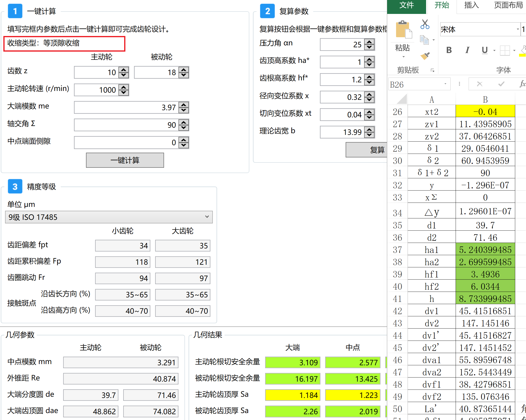Select the Excel cell showing zv2 value 37.06426851
Image resolution: width=526 pixels, height=420 pixels.
tap(485, 136)
